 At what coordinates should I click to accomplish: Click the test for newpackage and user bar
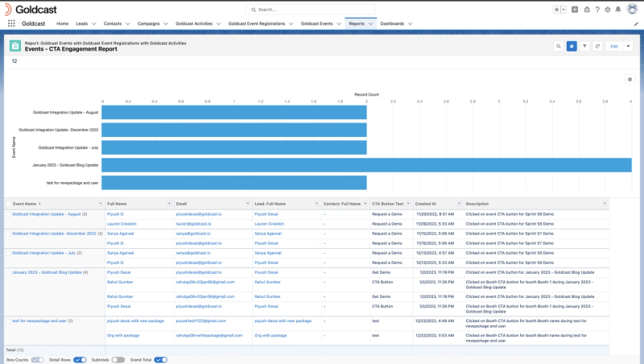pyautogui.click(x=234, y=183)
